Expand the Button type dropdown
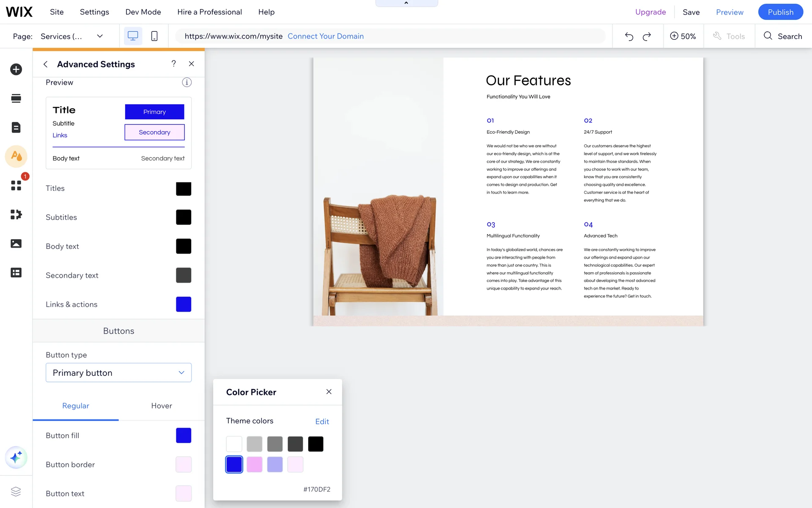Screen dimensions: 812x508 pos(118,373)
